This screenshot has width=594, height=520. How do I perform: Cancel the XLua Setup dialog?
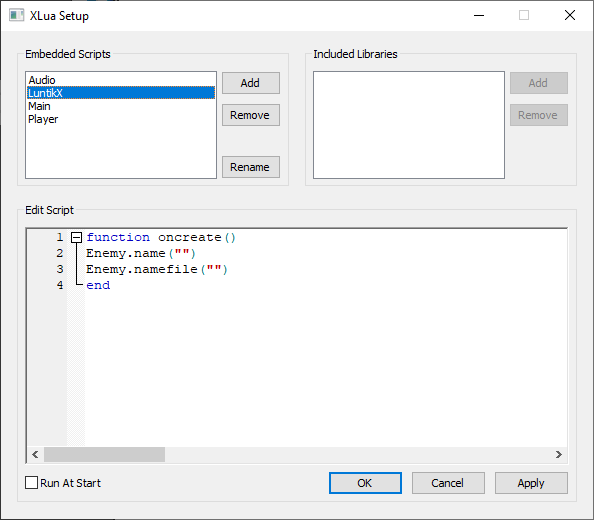[448, 483]
